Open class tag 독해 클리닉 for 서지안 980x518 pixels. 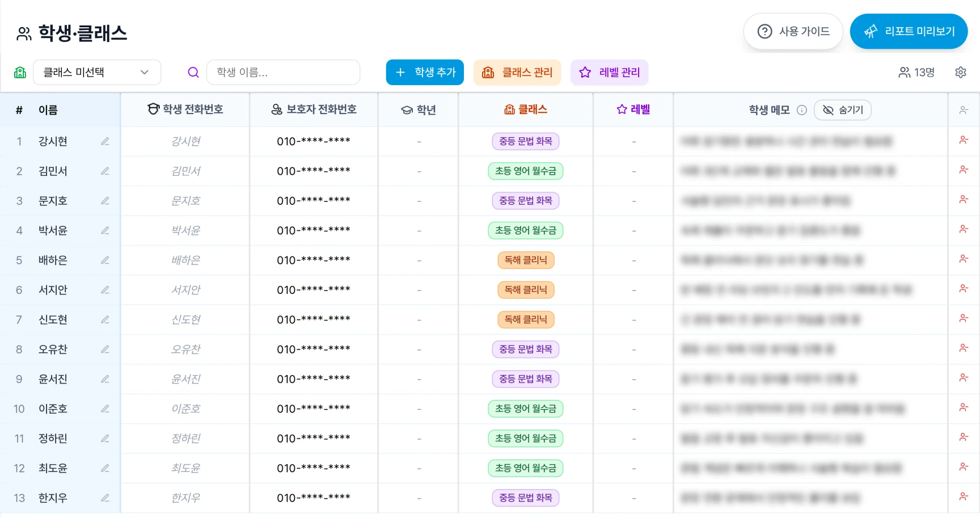point(526,290)
